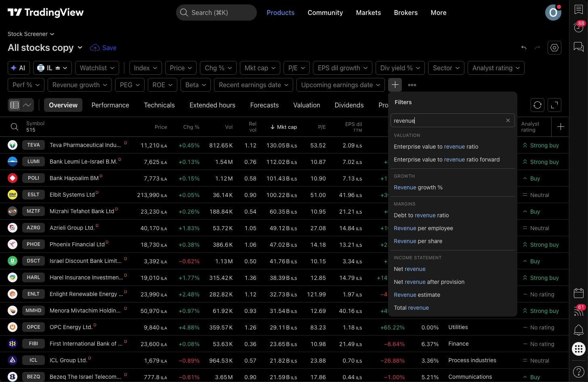This screenshot has height=382, width=588.
Task: Open the calendar icon in right sidebar
Action: coord(579,293)
